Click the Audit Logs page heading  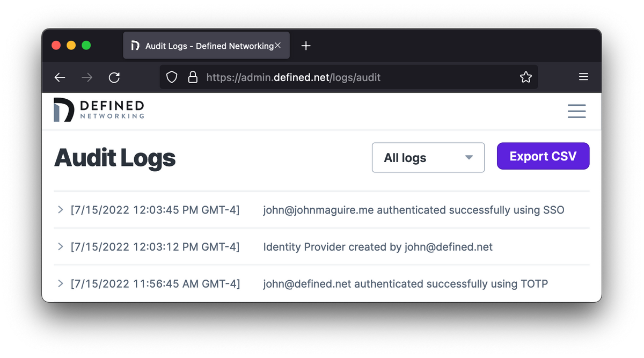(114, 158)
